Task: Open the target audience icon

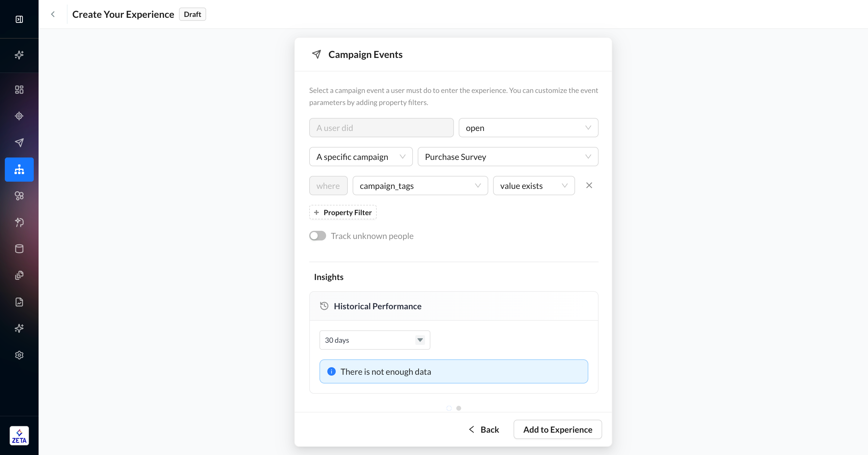Action: [19, 116]
